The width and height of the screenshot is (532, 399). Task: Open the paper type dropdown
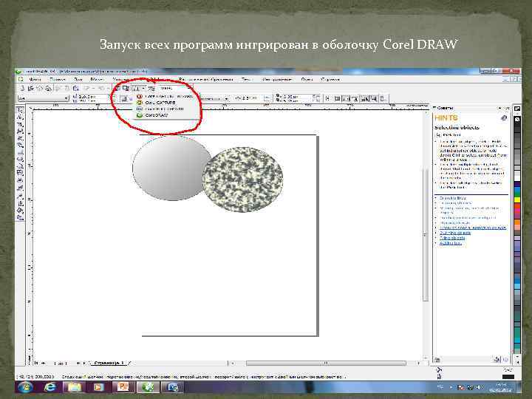43,98
